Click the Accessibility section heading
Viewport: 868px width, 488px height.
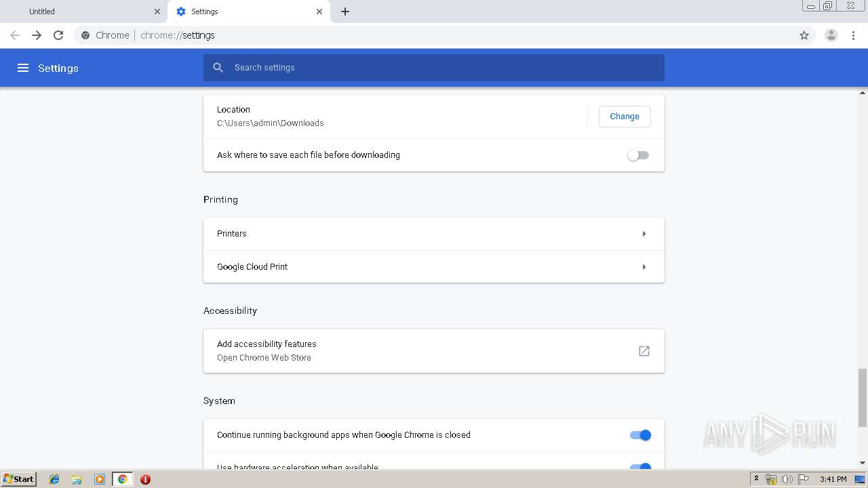[230, 311]
